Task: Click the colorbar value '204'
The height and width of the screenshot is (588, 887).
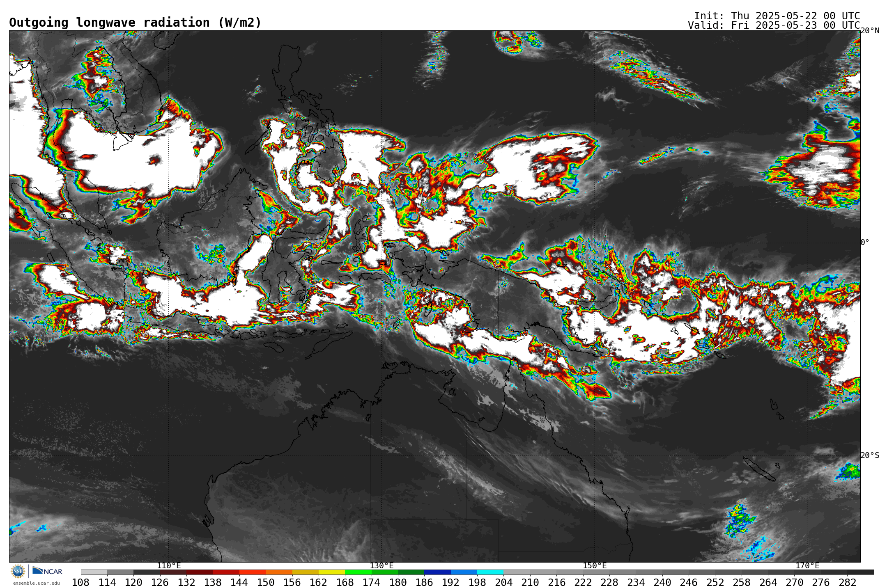Action: point(503,583)
